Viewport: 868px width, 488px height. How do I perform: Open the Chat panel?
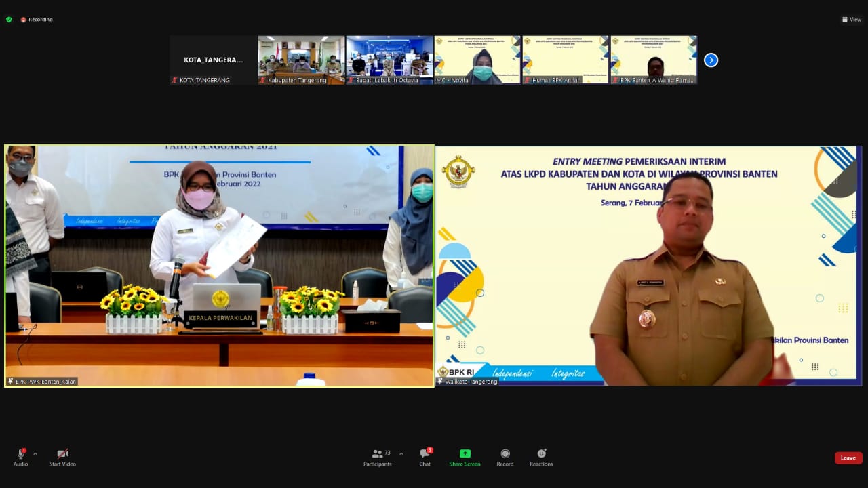click(425, 454)
